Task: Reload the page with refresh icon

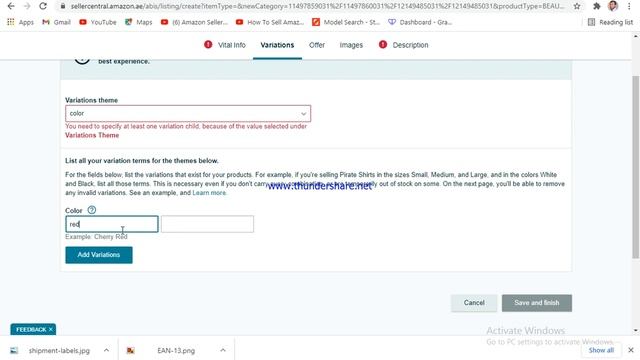Action: click(43, 6)
